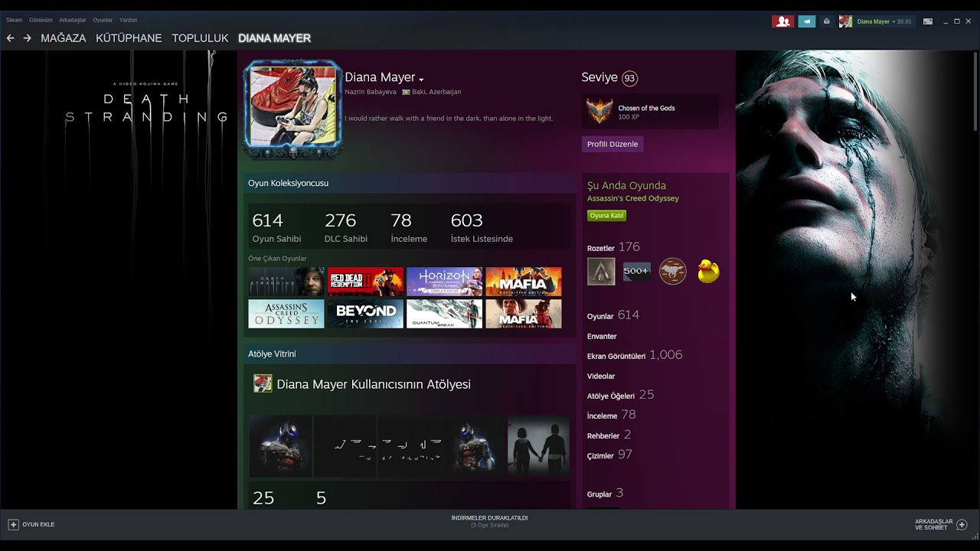This screenshot has width=980, height=551.
Task: Open the Envanter link
Action: tap(602, 336)
